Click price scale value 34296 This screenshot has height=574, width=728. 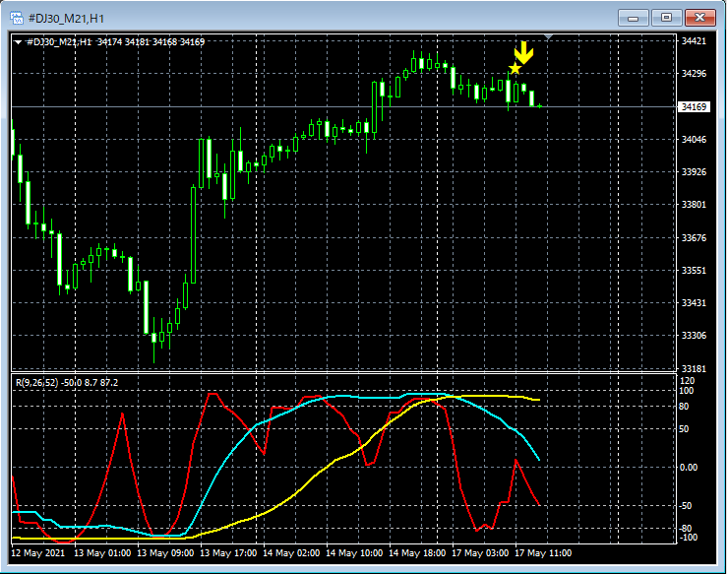tap(694, 74)
